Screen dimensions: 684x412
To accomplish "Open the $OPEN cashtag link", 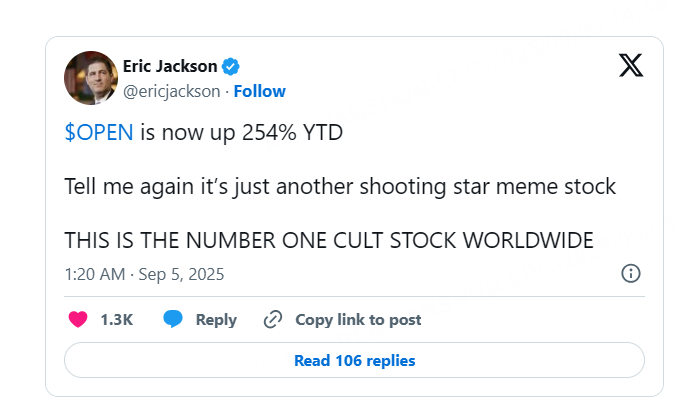I will (x=98, y=134).
